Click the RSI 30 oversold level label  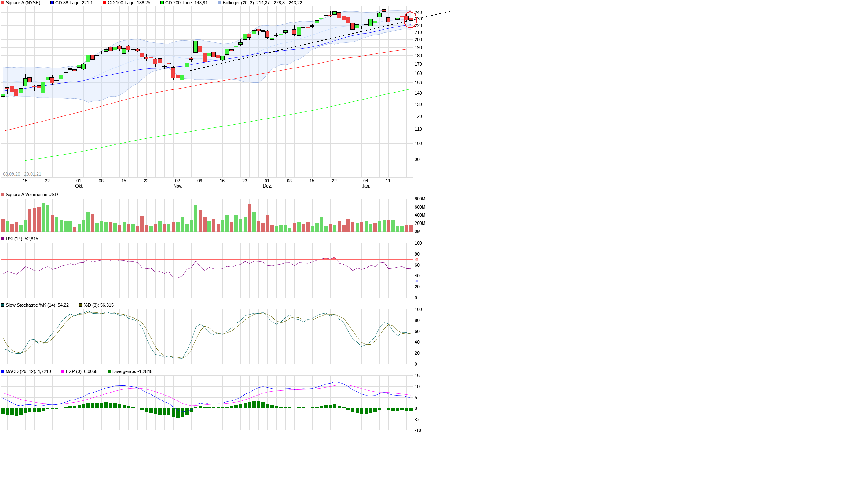[x=416, y=281]
